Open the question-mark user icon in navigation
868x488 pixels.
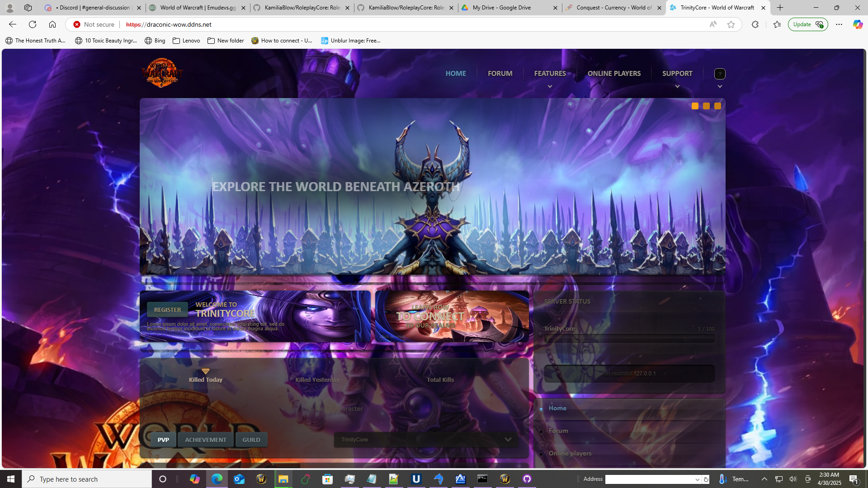pos(720,74)
